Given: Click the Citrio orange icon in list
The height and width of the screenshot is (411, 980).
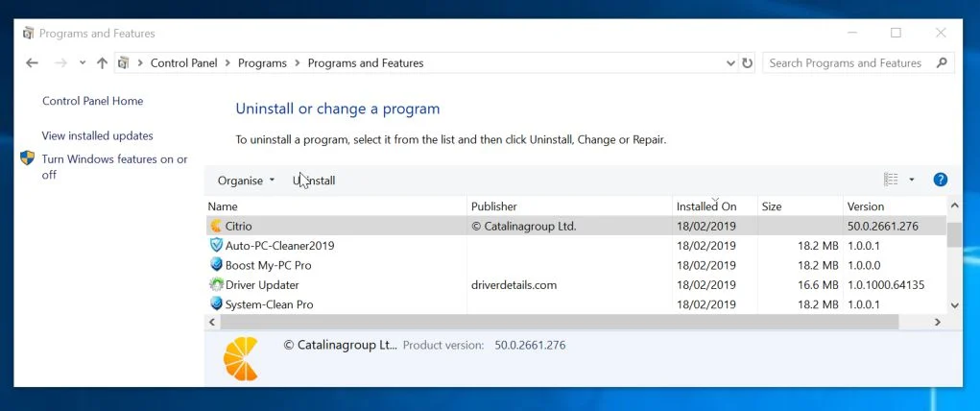Looking at the screenshot, I should tap(216, 226).
